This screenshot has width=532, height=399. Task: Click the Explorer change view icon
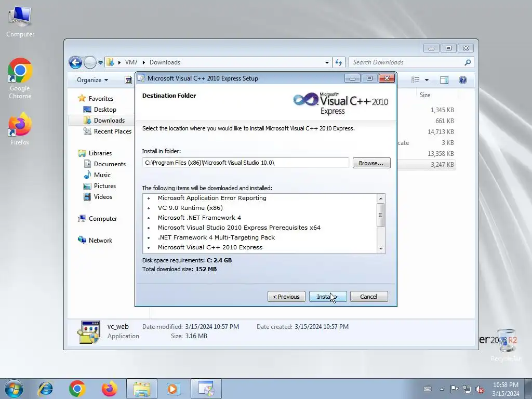[416, 79]
